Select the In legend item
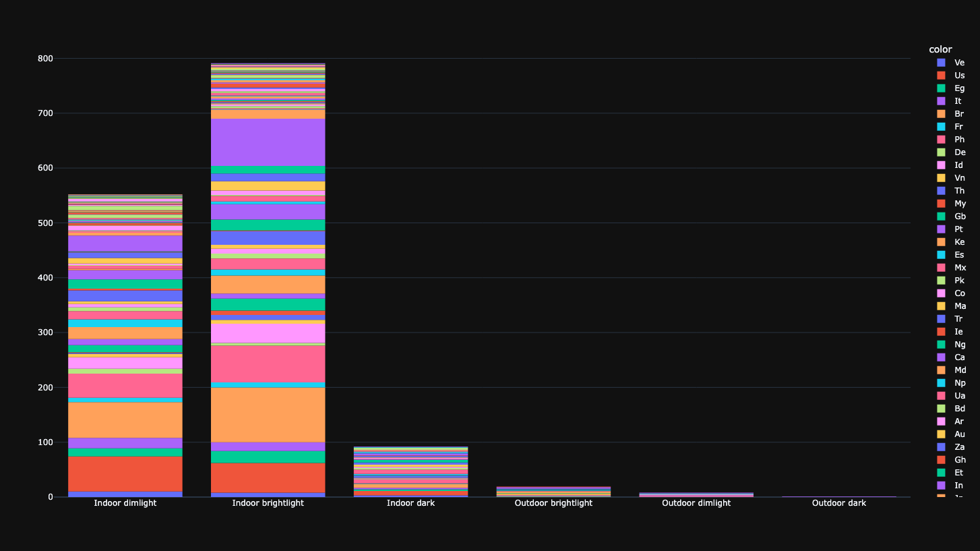Screen dimensions: 980x551 pos(951,486)
